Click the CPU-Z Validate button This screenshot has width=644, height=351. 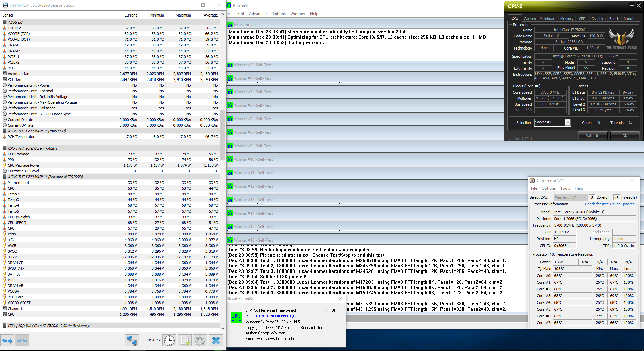(592, 136)
